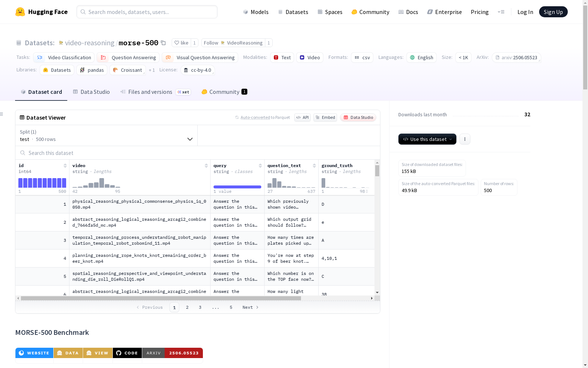Screen dimensions: 588x368
Task: Open the Spaces navigation item
Action: pyautogui.click(x=330, y=12)
